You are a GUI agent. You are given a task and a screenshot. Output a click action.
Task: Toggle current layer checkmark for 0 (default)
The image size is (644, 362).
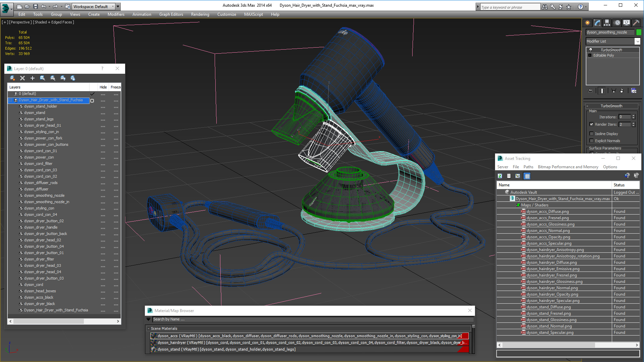92,94
